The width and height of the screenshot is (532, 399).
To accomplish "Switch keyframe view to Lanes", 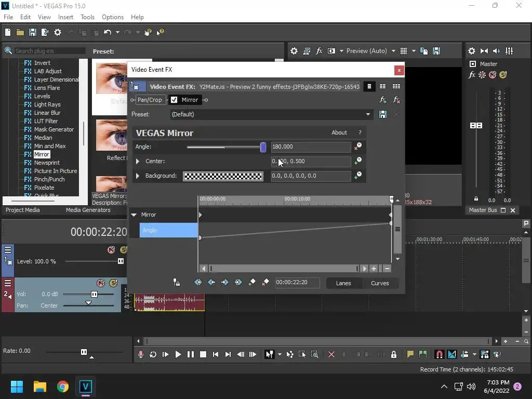I will coord(343,283).
